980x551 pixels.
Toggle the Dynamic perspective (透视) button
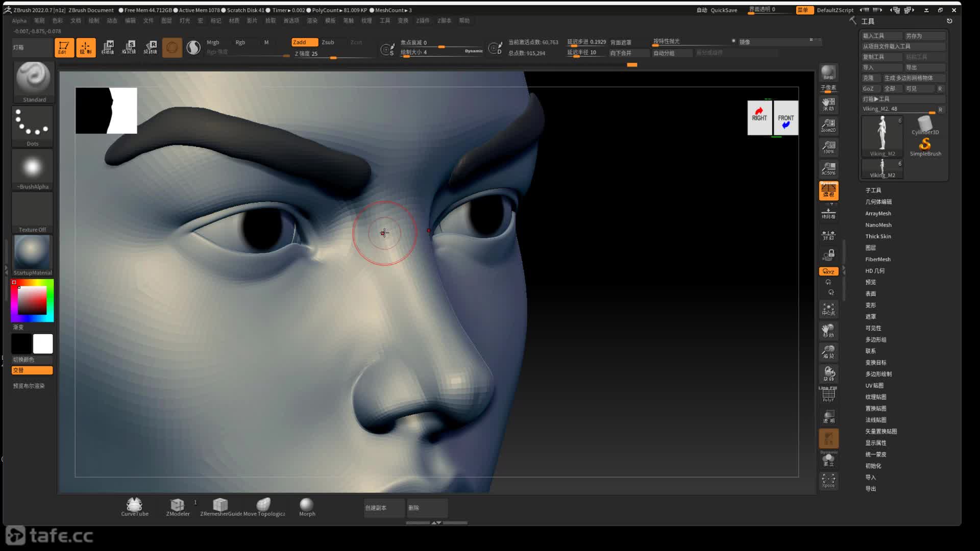point(828,190)
